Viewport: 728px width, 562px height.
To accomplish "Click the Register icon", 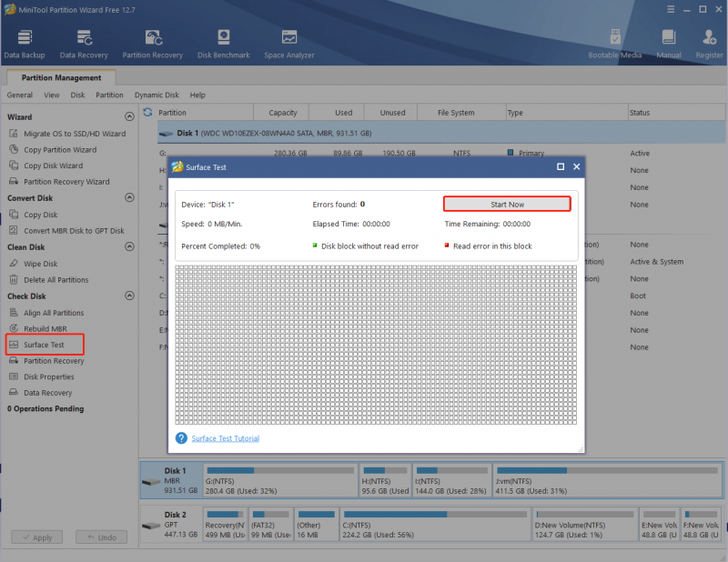I will pyautogui.click(x=709, y=44).
